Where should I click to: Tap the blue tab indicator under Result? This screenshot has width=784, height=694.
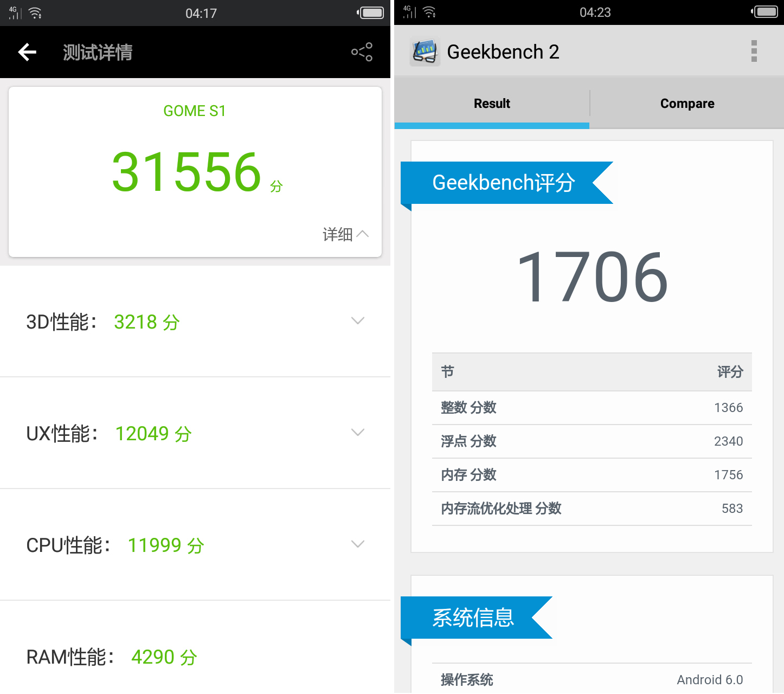coord(492,125)
